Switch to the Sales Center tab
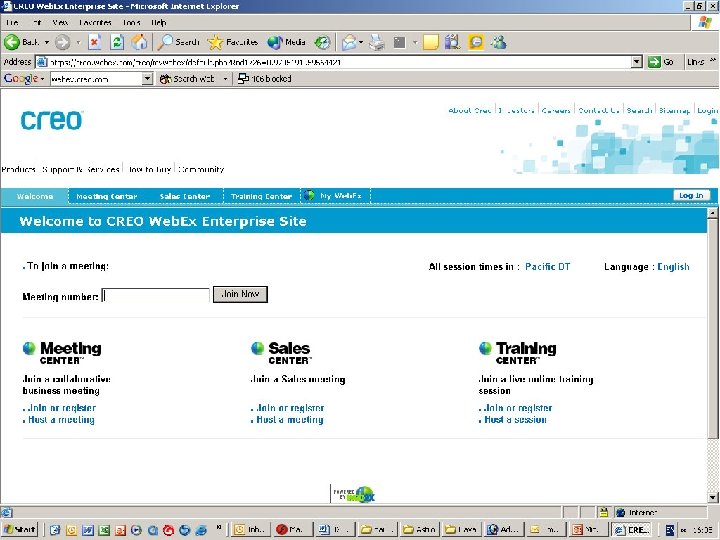This screenshot has height=540, width=720. click(185, 196)
